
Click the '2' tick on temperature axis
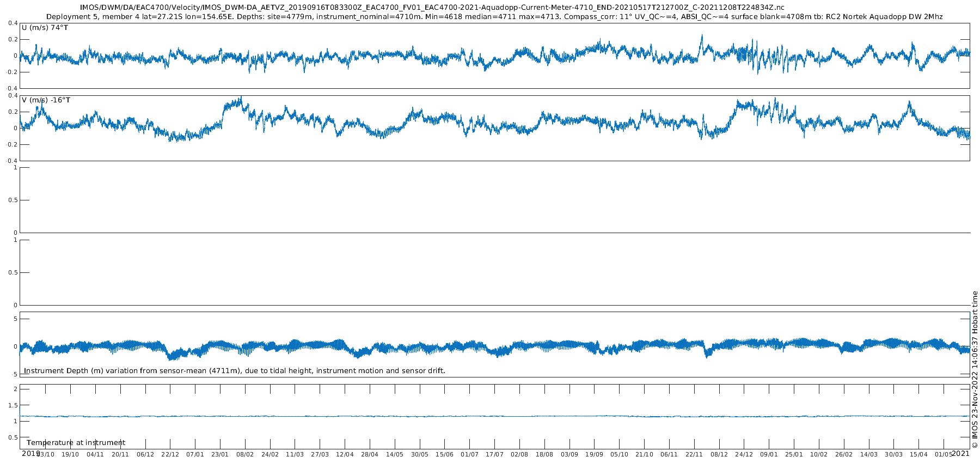(15, 389)
